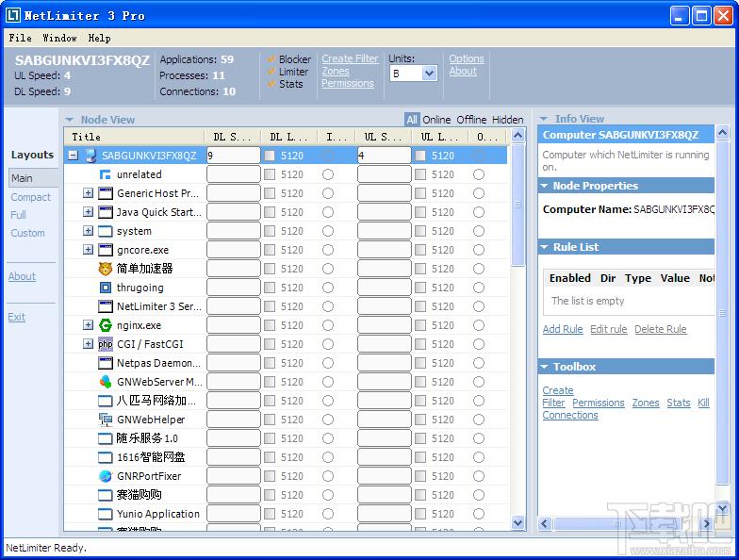Expand the Generic Host Pr... node

pos(89,192)
